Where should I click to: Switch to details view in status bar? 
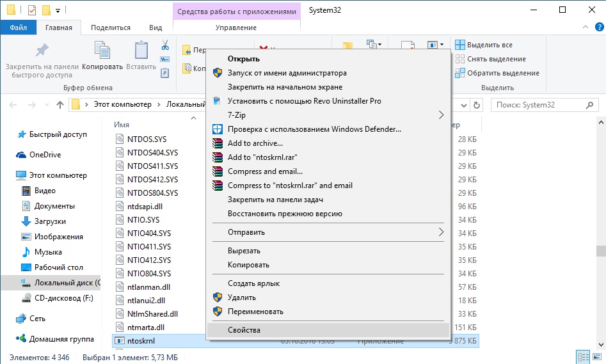click(x=583, y=357)
